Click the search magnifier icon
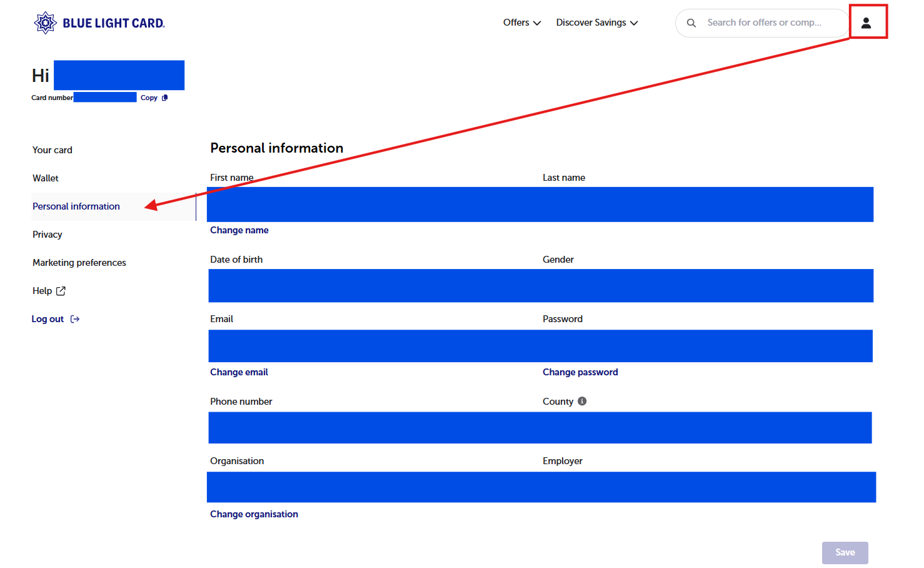Screen dimensions: 924x568 (691, 23)
